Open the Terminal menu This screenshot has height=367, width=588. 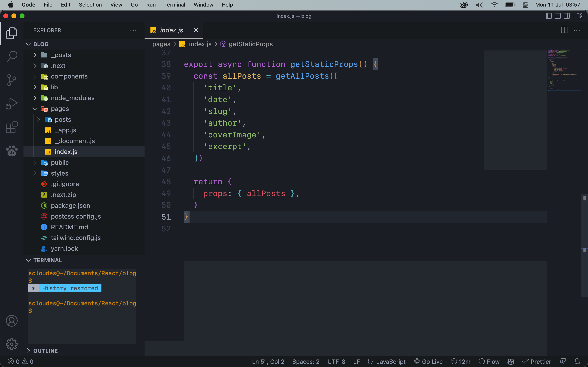click(174, 5)
